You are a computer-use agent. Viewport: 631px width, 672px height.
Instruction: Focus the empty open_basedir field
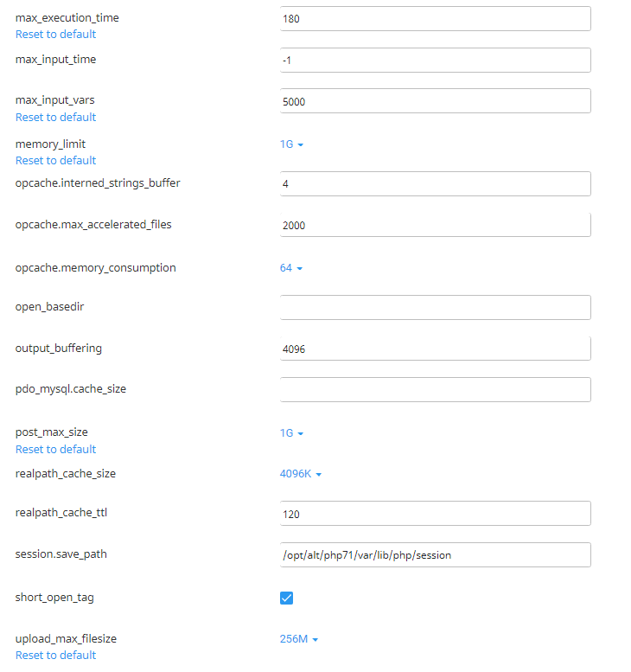click(x=435, y=308)
